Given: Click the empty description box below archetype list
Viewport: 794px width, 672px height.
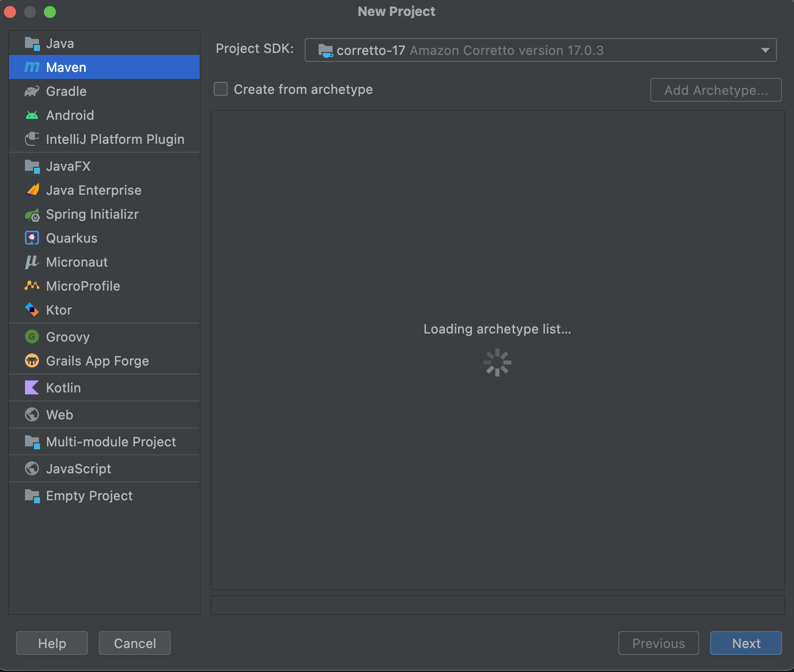Looking at the screenshot, I should [498, 605].
